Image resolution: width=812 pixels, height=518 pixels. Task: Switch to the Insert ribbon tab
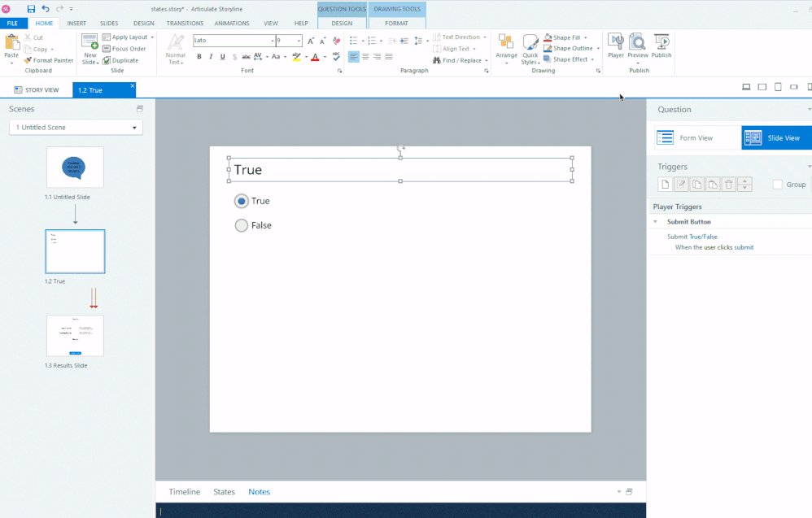[76, 24]
